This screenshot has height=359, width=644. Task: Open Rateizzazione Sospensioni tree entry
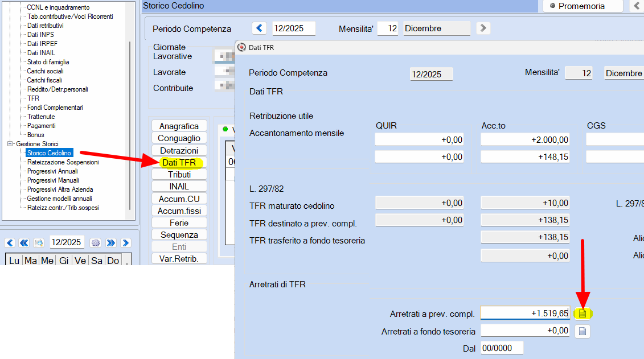pyautogui.click(x=63, y=162)
